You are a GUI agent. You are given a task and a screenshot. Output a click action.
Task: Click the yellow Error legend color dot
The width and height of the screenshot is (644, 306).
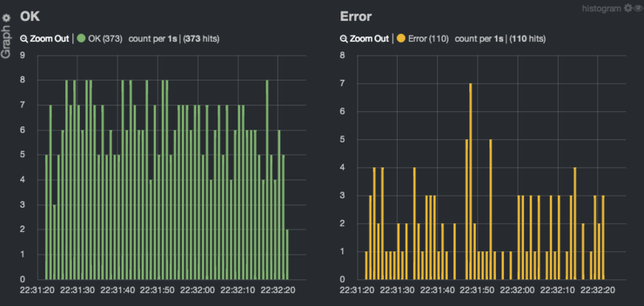coord(401,39)
